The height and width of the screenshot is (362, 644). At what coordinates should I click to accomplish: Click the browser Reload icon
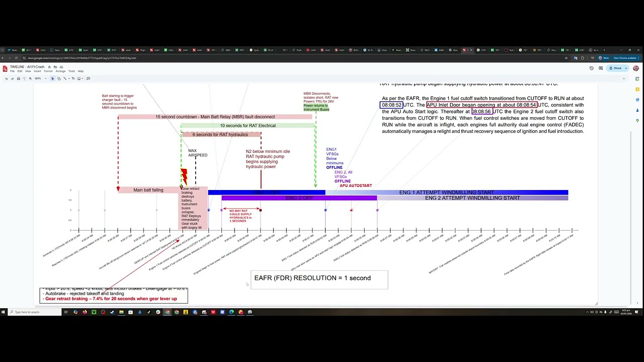17,58
